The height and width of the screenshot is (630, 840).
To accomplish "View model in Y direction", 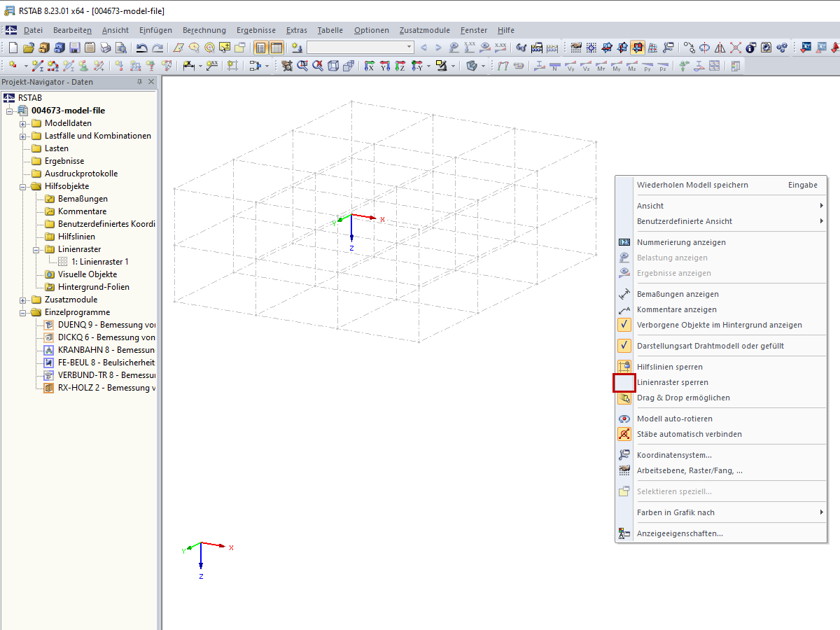I will [385, 66].
